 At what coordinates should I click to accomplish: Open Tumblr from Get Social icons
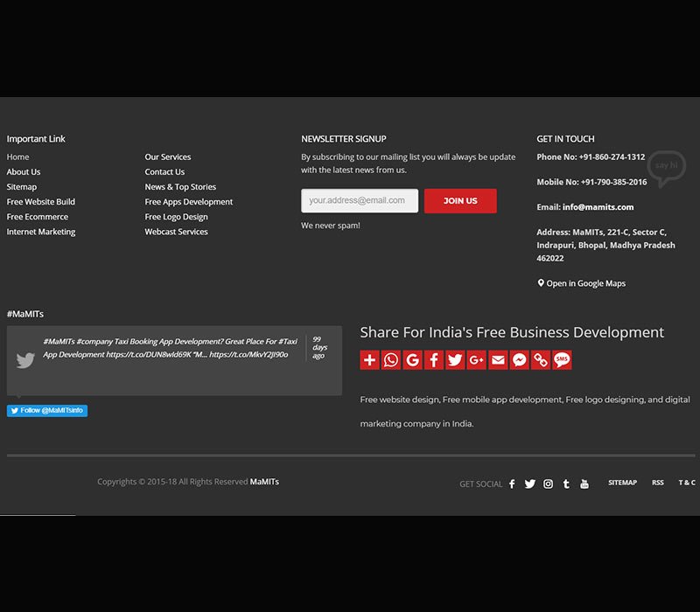point(566,483)
